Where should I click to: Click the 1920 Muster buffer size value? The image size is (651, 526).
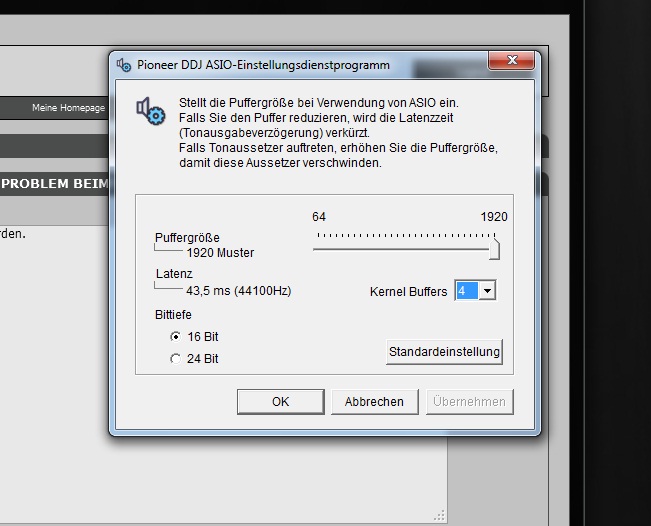[220, 253]
